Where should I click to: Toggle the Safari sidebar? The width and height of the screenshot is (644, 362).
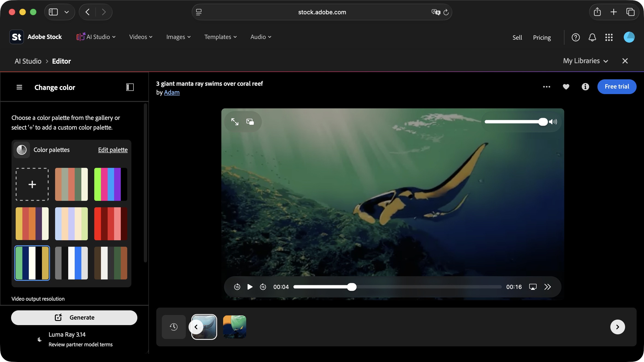coord(53,12)
